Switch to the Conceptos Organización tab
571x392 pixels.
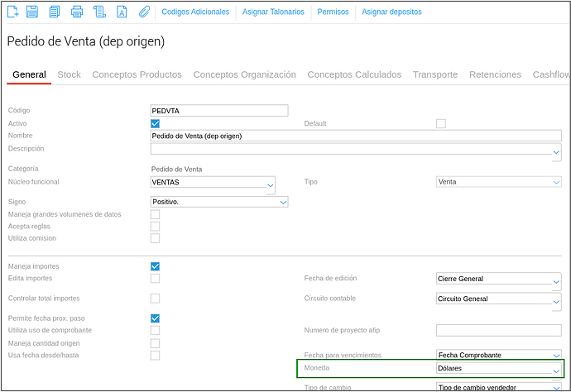(245, 74)
